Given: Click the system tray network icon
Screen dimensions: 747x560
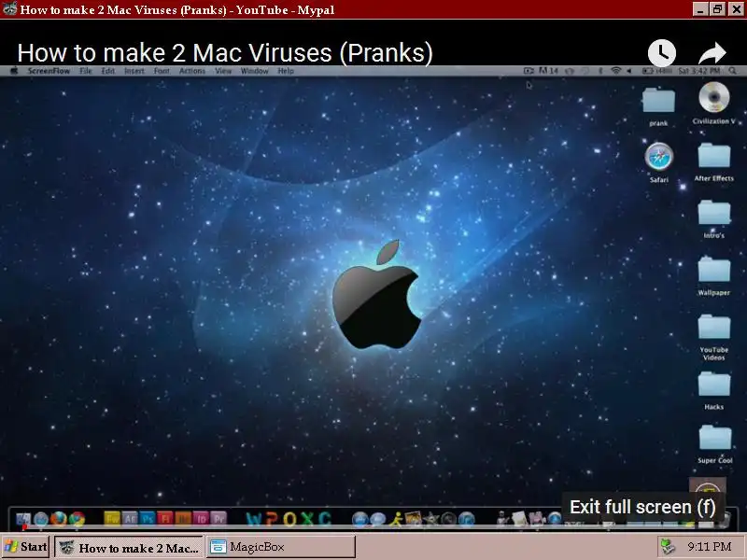Looking at the screenshot, I should pos(669,547).
